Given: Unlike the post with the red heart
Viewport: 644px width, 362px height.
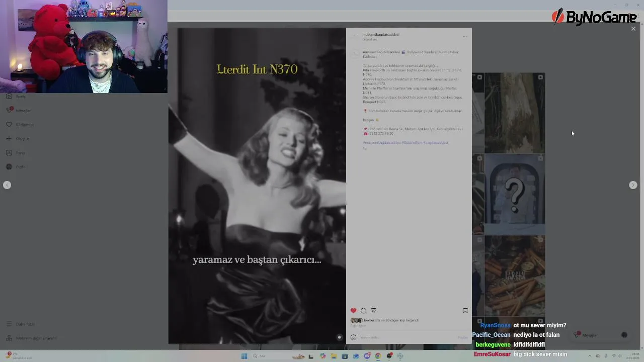Looking at the screenshot, I should coord(353,311).
